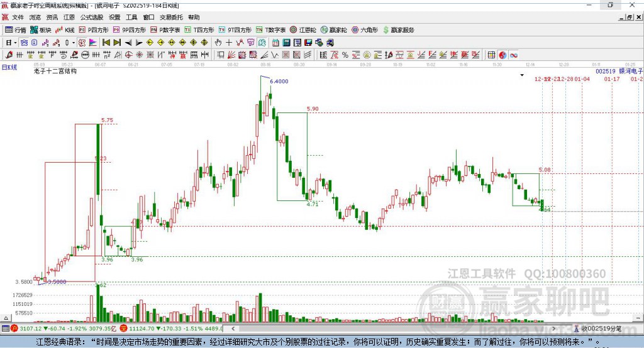This screenshot has height=348, width=644.
Task: Click first yellow diamond arrow icon
Action: 150,43
